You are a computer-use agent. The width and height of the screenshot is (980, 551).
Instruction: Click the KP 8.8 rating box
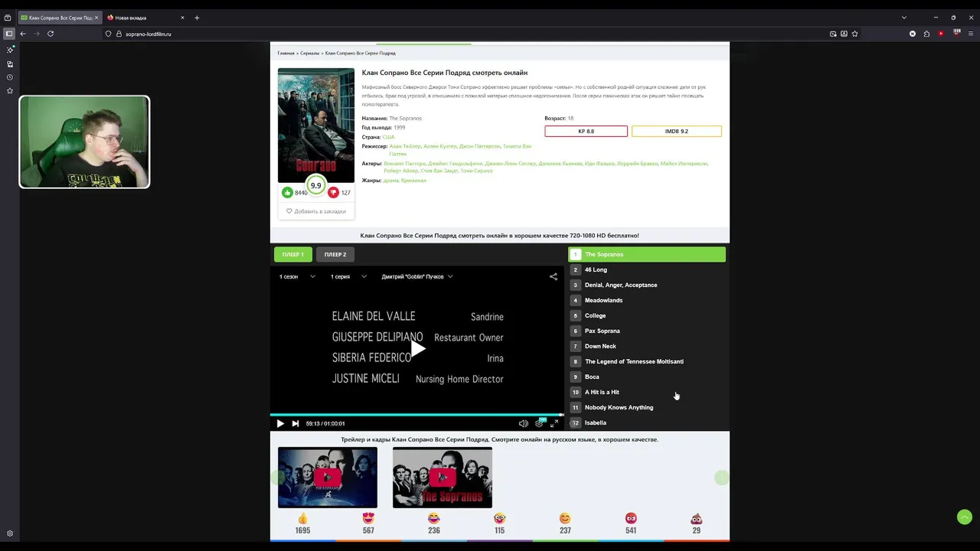586,131
